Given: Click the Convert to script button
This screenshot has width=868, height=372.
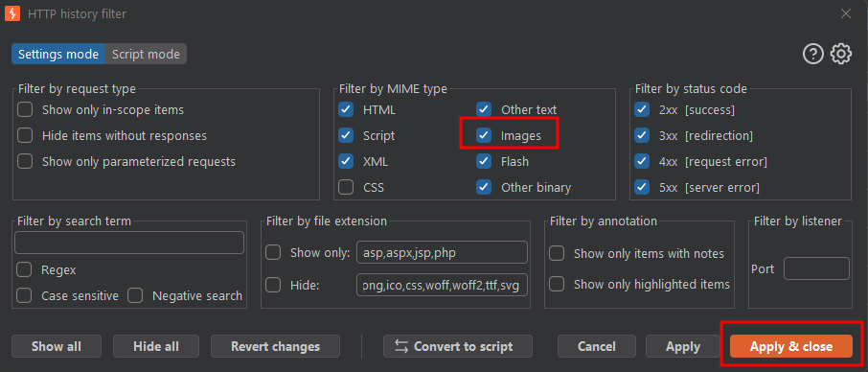Looking at the screenshot, I should coord(457,346).
